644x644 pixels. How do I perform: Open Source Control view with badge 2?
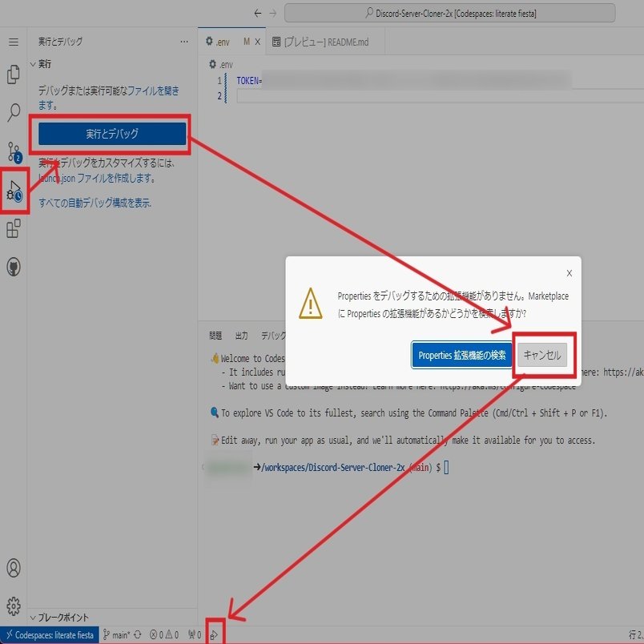14,152
